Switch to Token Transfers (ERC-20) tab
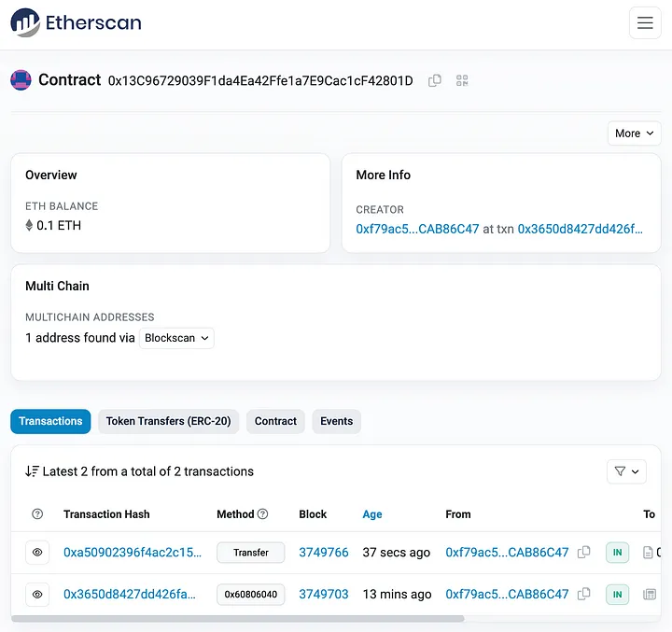Screen dimensions: 672x632 [x=169, y=421]
